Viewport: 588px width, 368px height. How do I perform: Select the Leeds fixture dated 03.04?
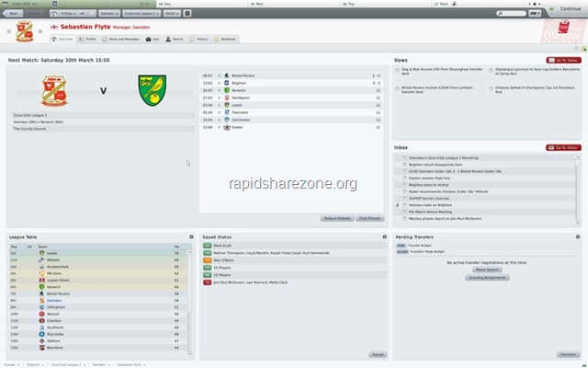pos(291,105)
